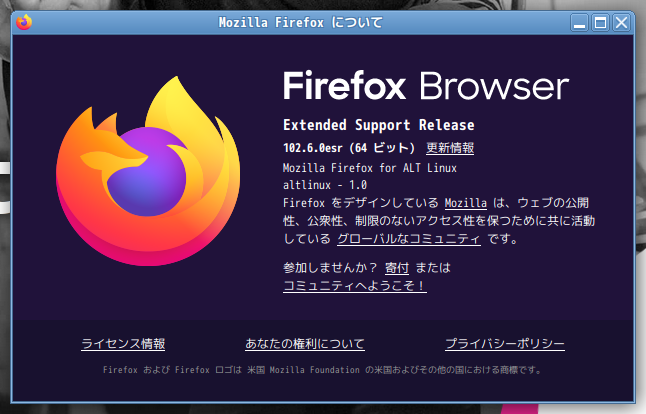Open the プライバシーポリシー link
The height and width of the screenshot is (414, 646).
[505, 344]
